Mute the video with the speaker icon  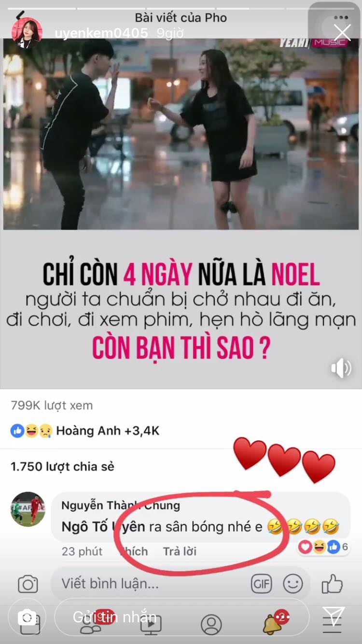pyautogui.click(x=341, y=368)
